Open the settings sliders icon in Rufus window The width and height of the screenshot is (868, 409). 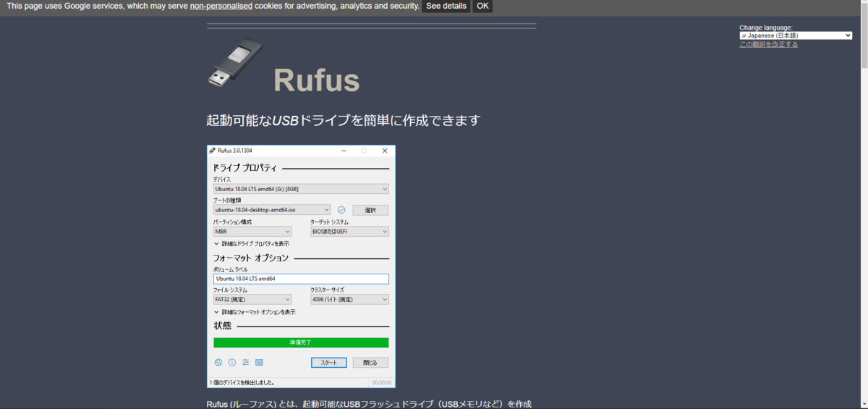tap(246, 363)
